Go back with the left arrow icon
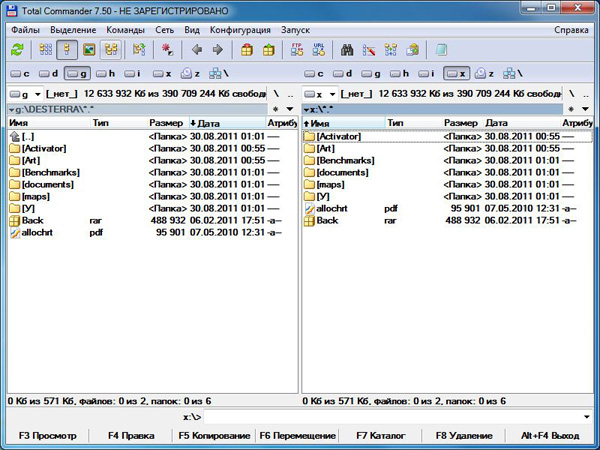Screen dimensions: 600x450 point(197,50)
